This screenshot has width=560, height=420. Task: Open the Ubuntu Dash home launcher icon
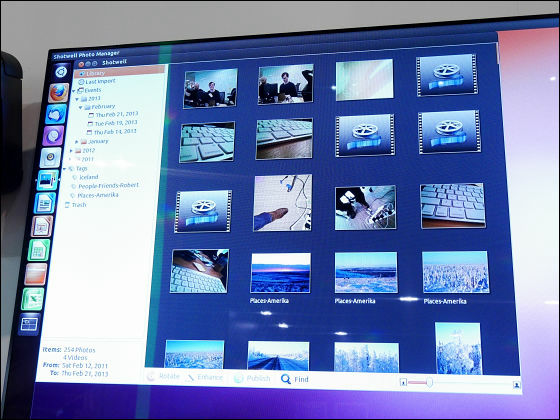click(61, 72)
